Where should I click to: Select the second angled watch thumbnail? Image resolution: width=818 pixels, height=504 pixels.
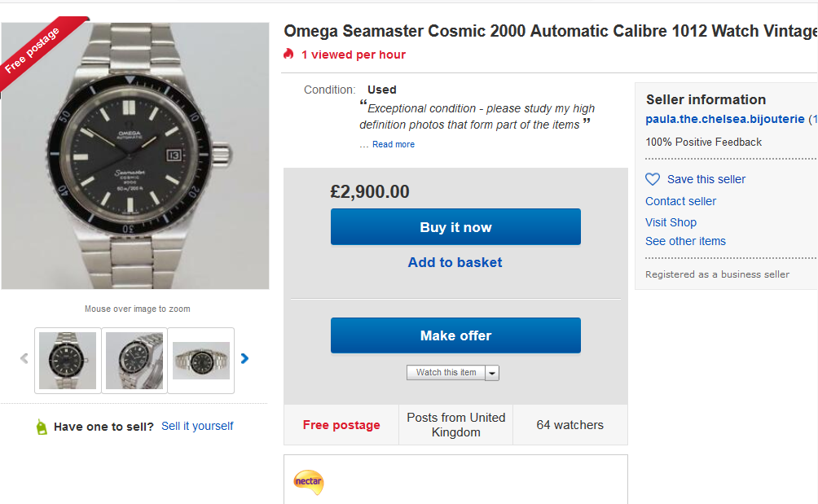pyautogui.click(x=134, y=361)
